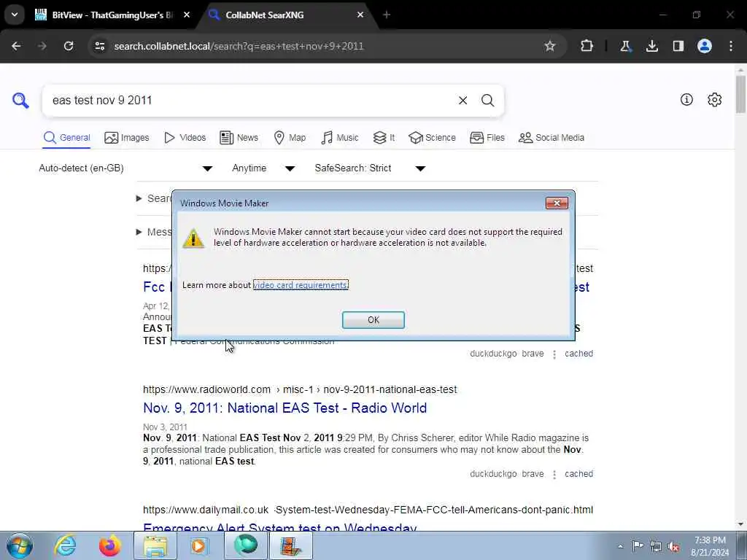Switch to Movie Maker taskbar button
The image size is (747, 560).
(291, 545)
